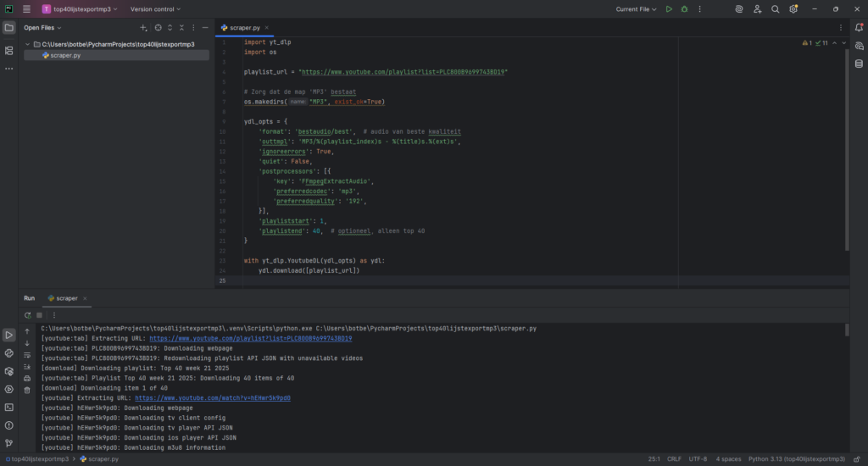The width and height of the screenshot is (868, 466).
Task: Open the Current File run configuration dropdown
Action: pos(636,9)
